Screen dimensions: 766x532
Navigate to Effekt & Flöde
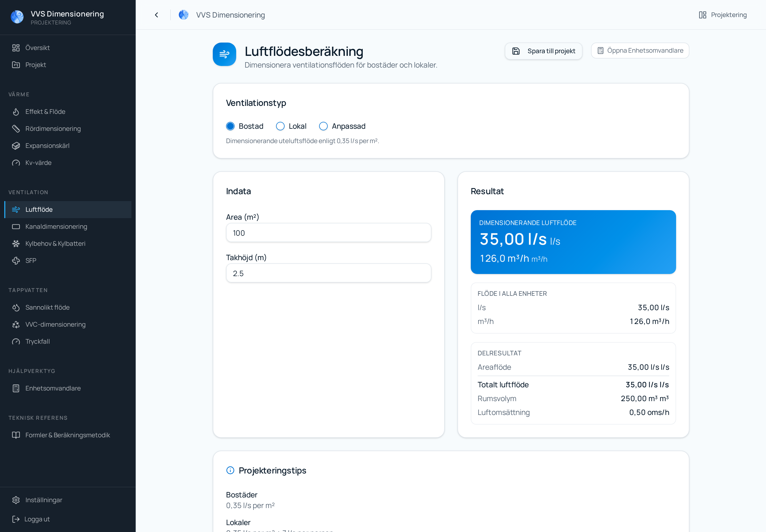point(68,112)
